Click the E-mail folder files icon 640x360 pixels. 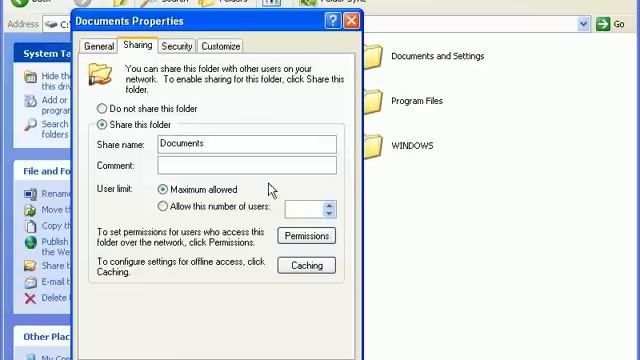[31, 282]
